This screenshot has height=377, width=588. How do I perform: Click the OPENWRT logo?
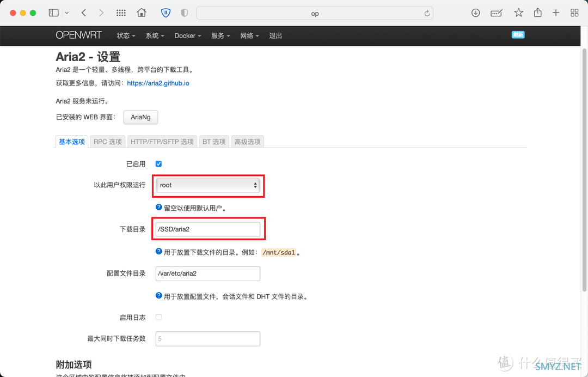pos(78,35)
